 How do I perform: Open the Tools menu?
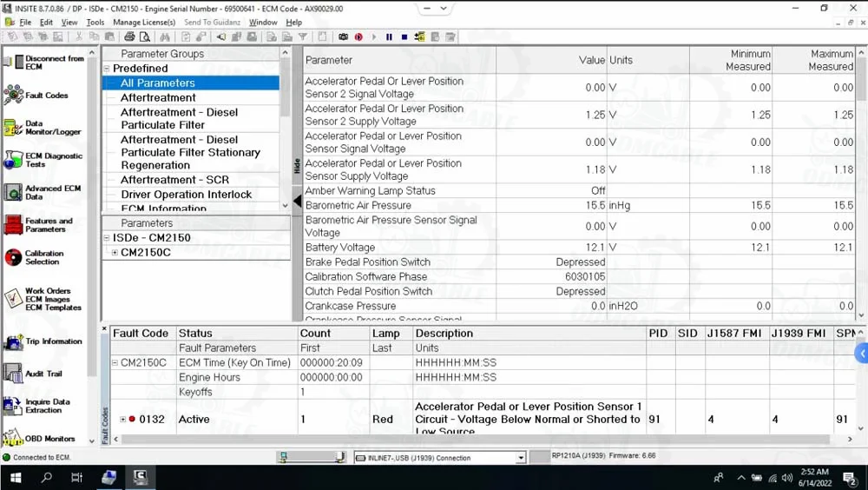tap(95, 22)
